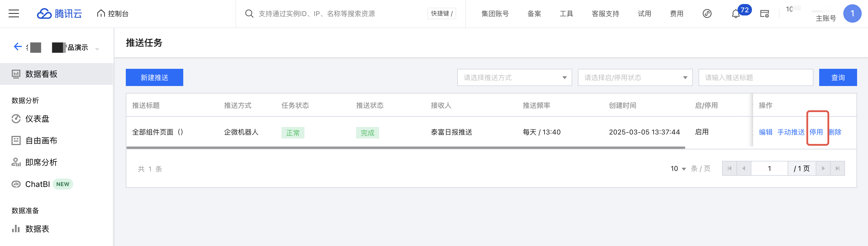
Task: Go to the last page arrow
Action: tap(837, 168)
